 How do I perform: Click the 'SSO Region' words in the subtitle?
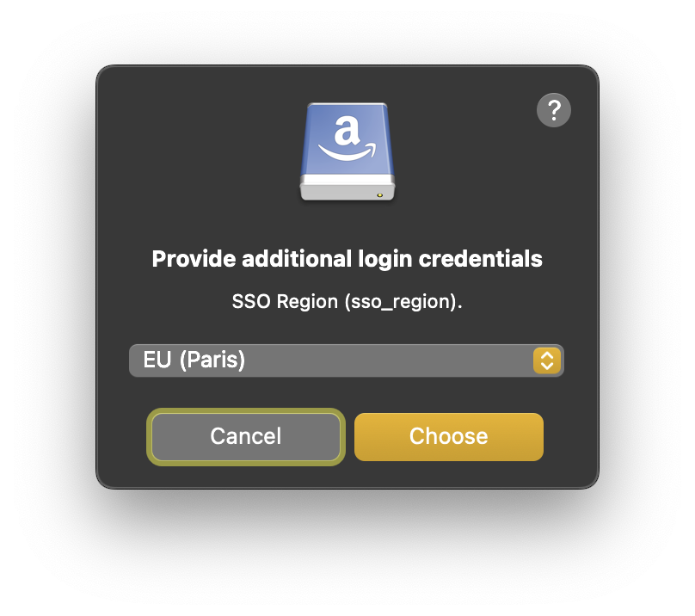[285, 302]
